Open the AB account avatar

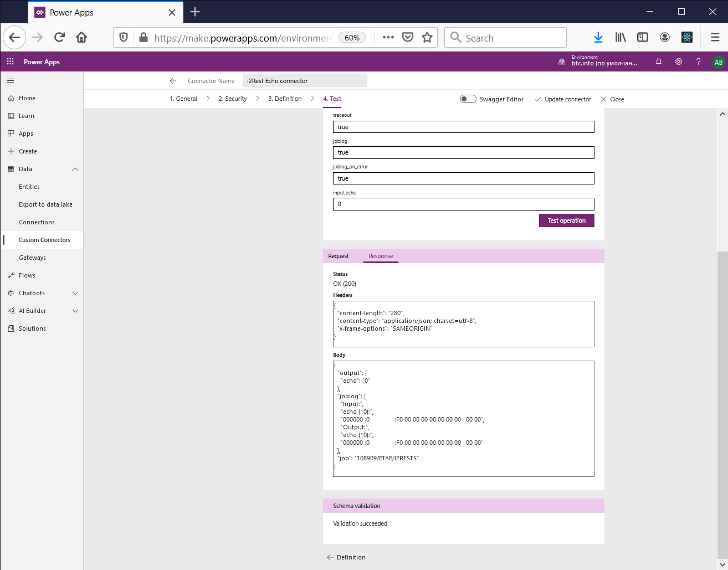click(x=718, y=62)
